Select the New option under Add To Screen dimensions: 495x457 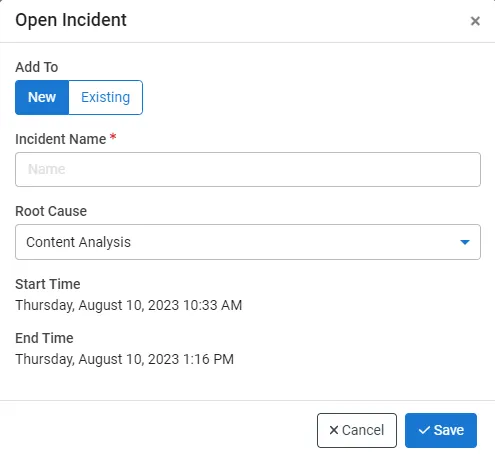click(x=42, y=97)
